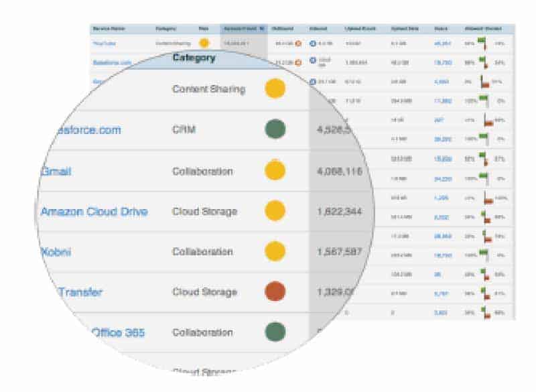Click the red risk dot in Transfer row
536x392 pixels.
[x=275, y=291]
